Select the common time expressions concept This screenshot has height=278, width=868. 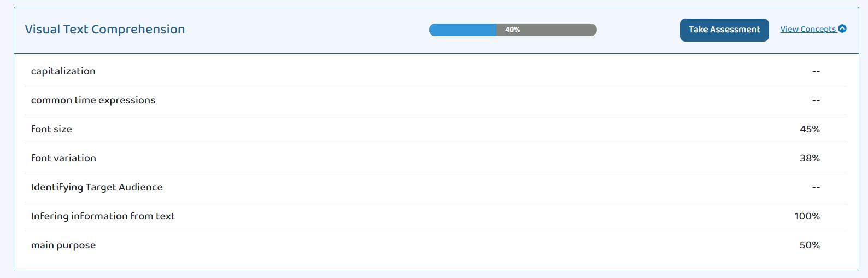[x=93, y=100]
